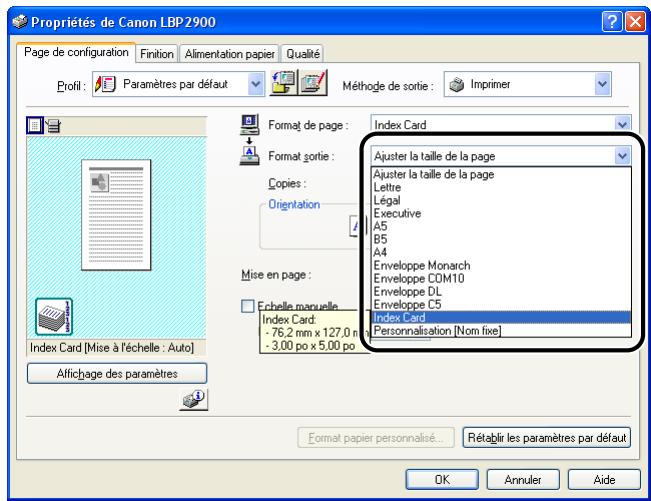Select Enveloppe COM10 in the list
Image resolution: width=651 pixels, height=501 pixels.
coord(502,279)
